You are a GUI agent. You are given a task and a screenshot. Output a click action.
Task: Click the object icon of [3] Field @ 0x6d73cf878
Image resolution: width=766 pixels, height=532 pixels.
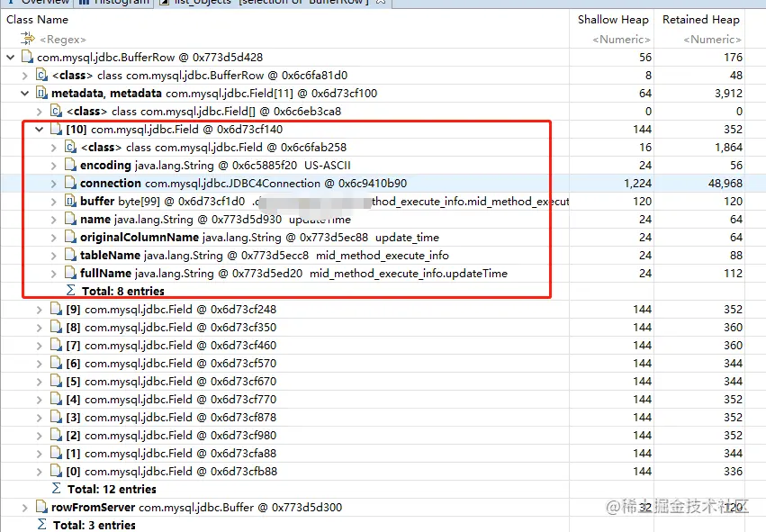point(56,417)
